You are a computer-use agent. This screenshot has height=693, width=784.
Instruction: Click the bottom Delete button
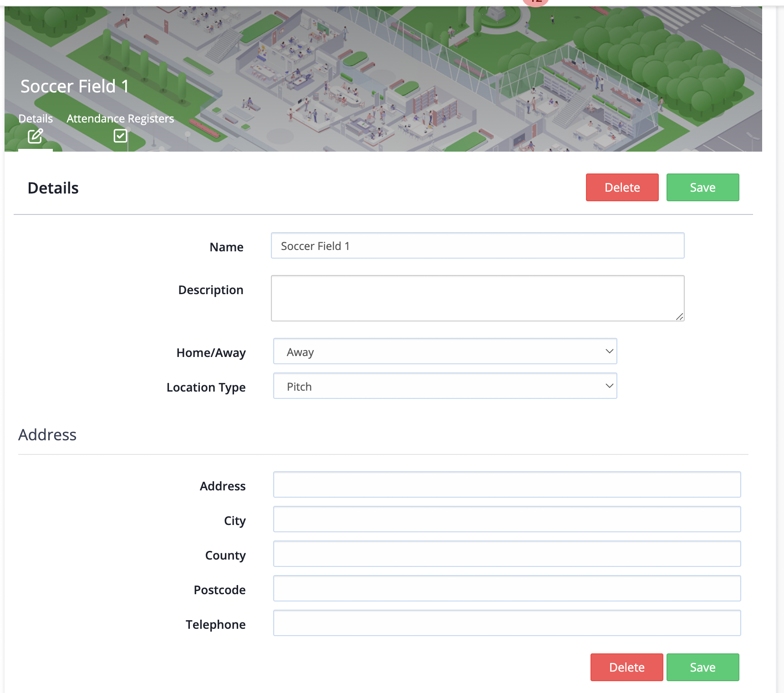pos(626,667)
